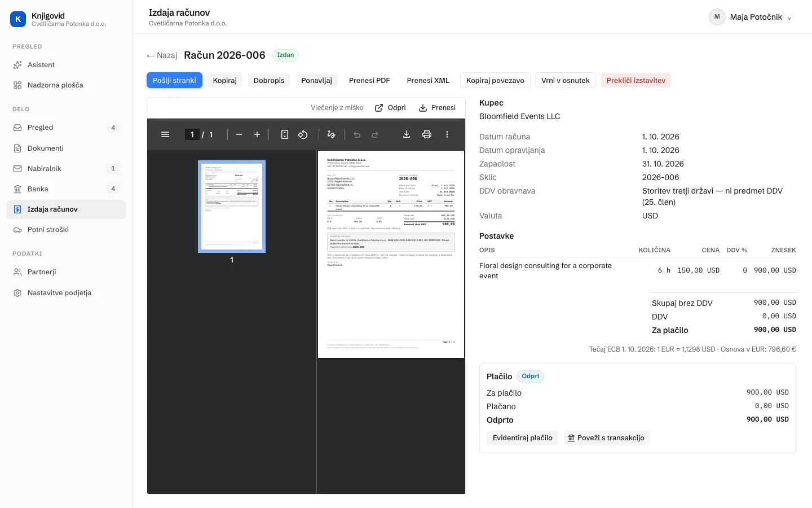
Task: Rotate the PDF page counterclockwise
Action: tap(303, 134)
